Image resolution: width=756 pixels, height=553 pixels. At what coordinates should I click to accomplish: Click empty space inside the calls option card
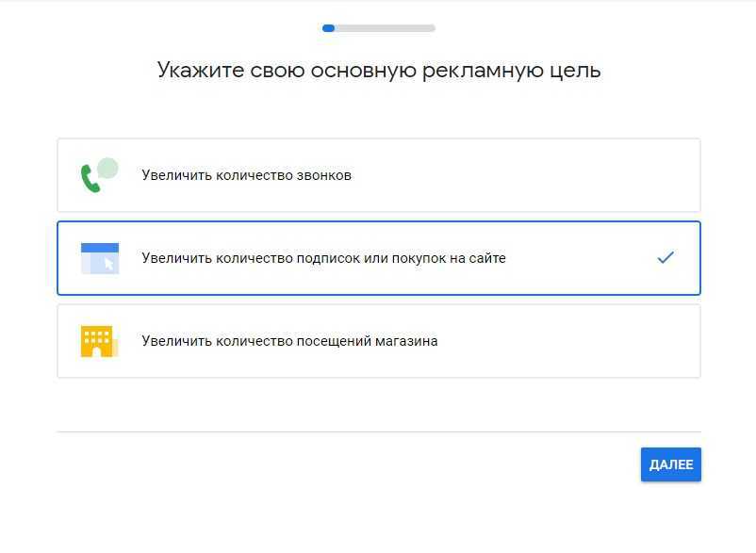[x=528, y=175]
